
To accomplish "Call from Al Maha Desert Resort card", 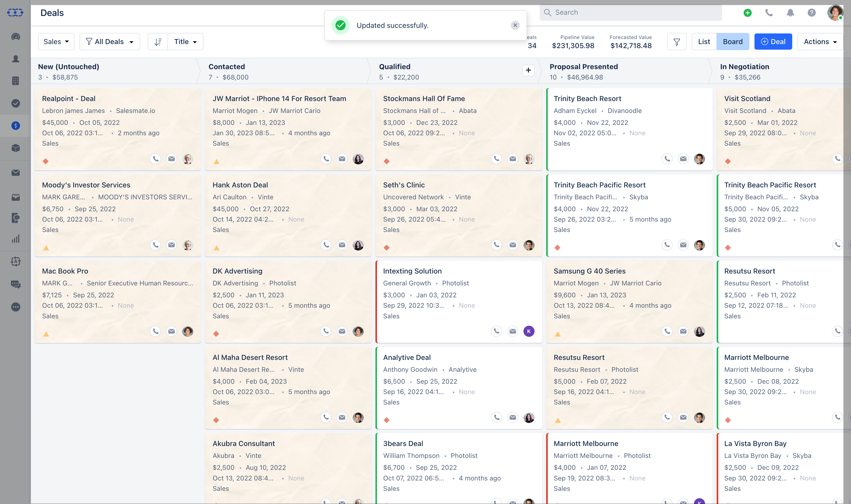I will click(x=326, y=417).
